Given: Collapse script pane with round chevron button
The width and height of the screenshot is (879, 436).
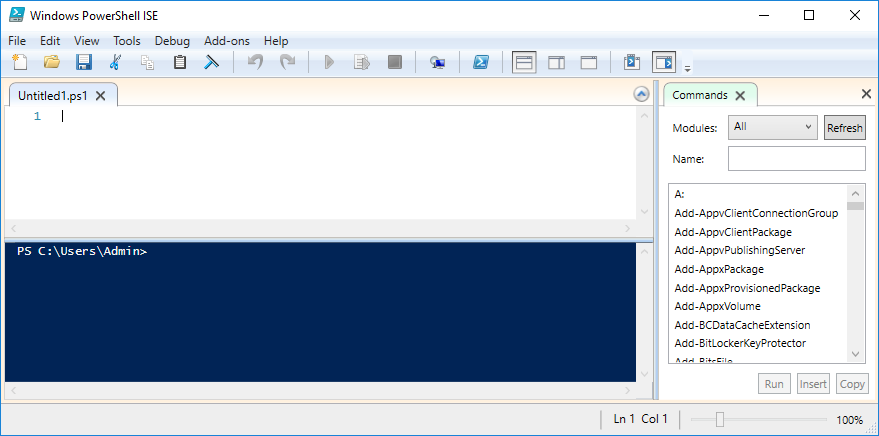Looking at the screenshot, I should coord(641,94).
